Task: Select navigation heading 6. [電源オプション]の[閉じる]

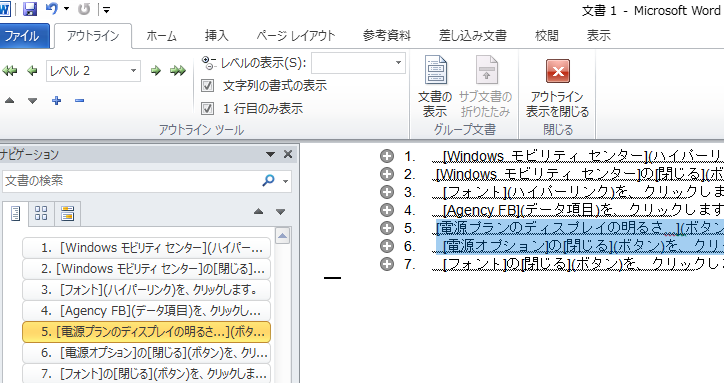Action: click(146, 353)
